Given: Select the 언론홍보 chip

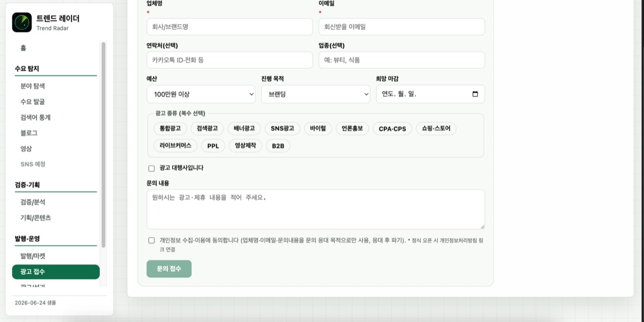Looking at the screenshot, I should click(353, 129).
